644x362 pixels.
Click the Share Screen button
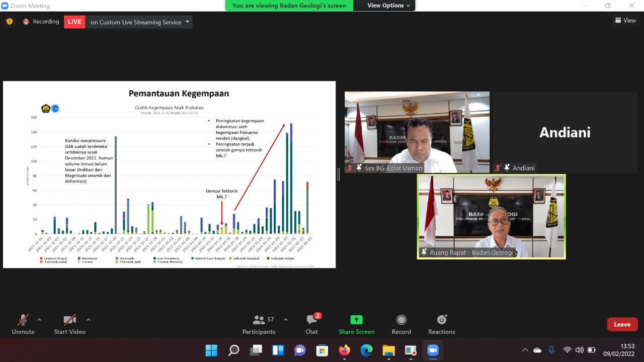(x=356, y=324)
